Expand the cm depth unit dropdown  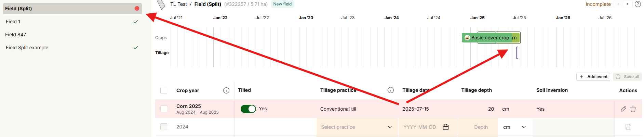pos(514,127)
